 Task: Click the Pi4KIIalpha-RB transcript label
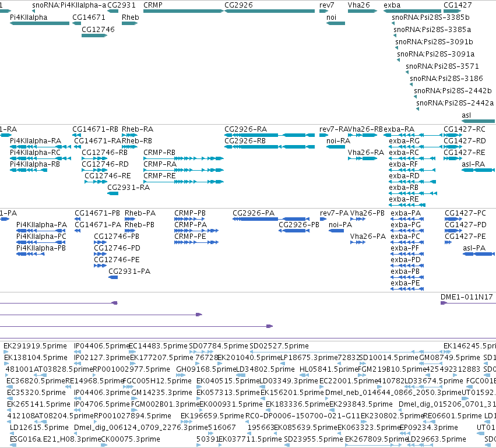pos(35,164)
